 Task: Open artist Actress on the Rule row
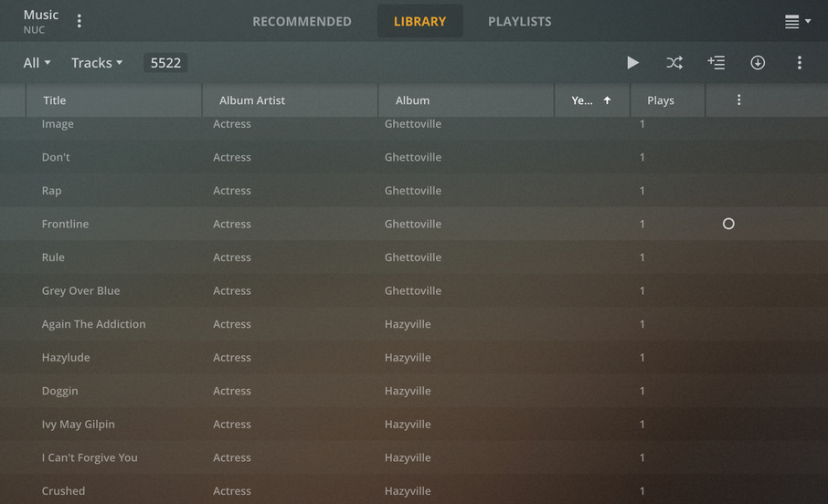point(232,257)
